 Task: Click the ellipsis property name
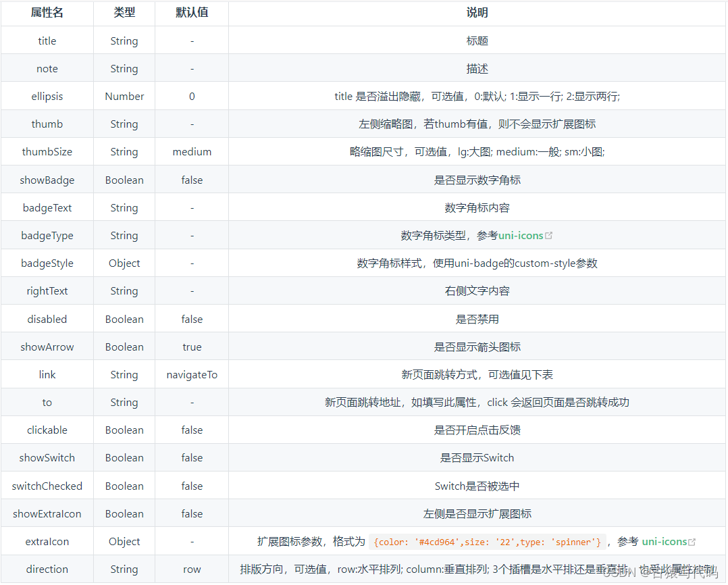tap(47, 95)
